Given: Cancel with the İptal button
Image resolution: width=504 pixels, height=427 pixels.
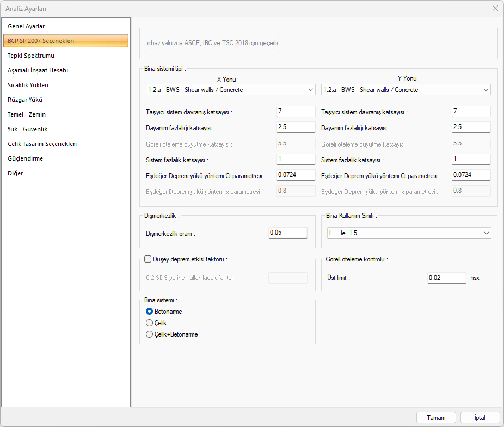Looking at the screenshot, I should click(480, 418).
